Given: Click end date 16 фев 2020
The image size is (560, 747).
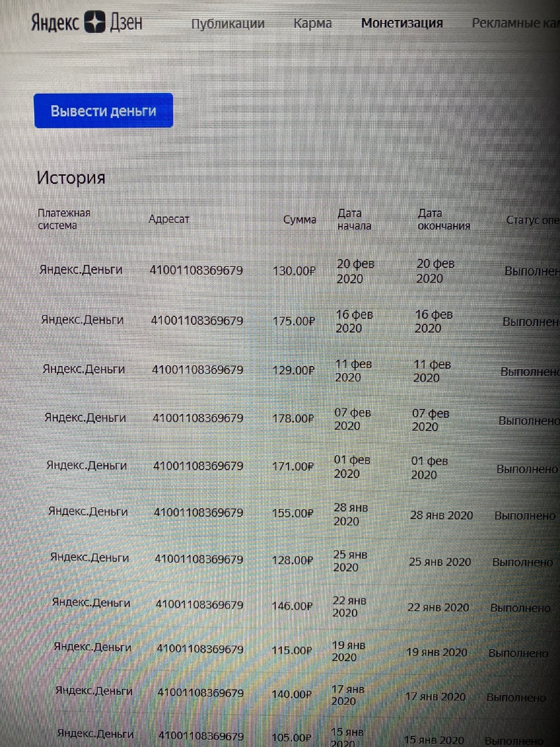Looking at the screenshot, I should coord(434,321).
